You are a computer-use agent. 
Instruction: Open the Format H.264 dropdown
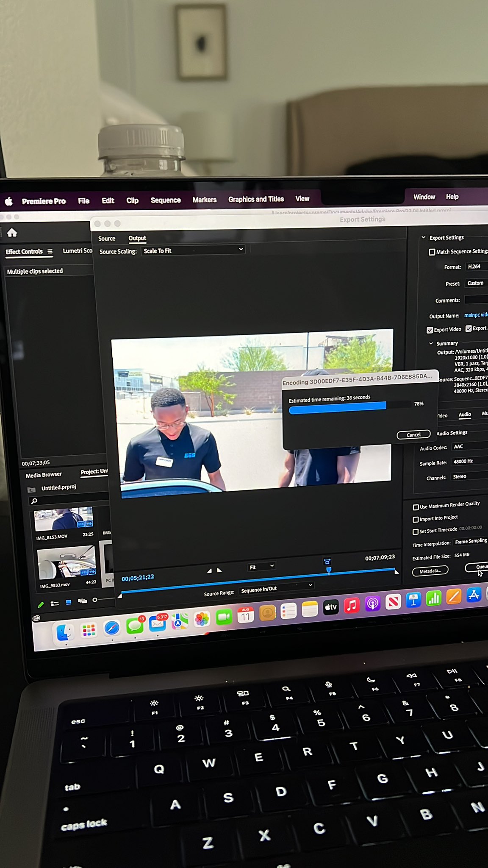pyautogui.click(x=476, y=267)
